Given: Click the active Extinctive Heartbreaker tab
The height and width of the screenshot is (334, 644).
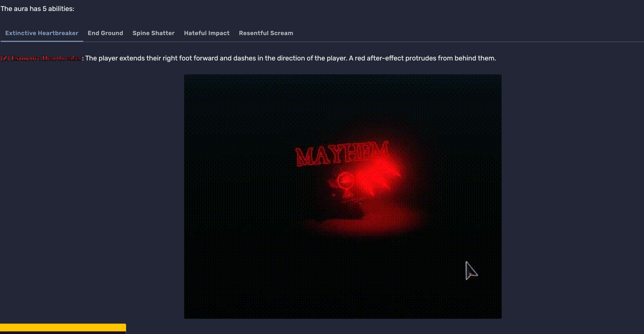Looking at the screenshot, I should click(41, 33).
